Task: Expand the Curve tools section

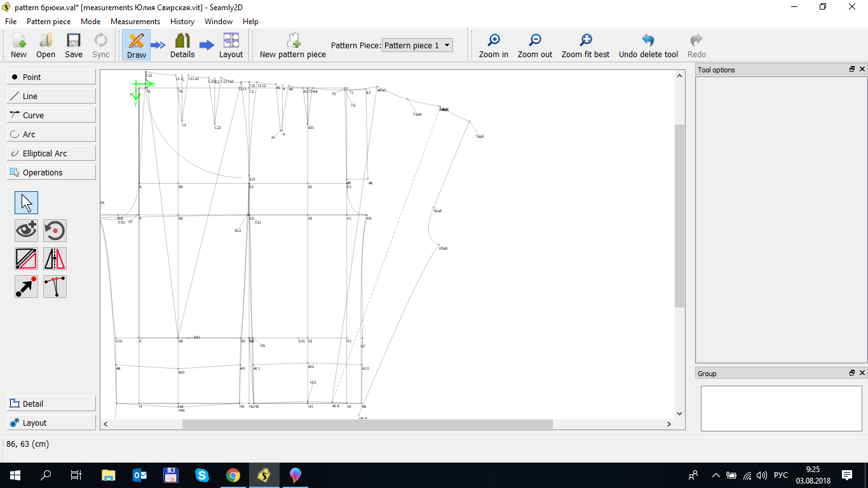Action: coord(51,115)
